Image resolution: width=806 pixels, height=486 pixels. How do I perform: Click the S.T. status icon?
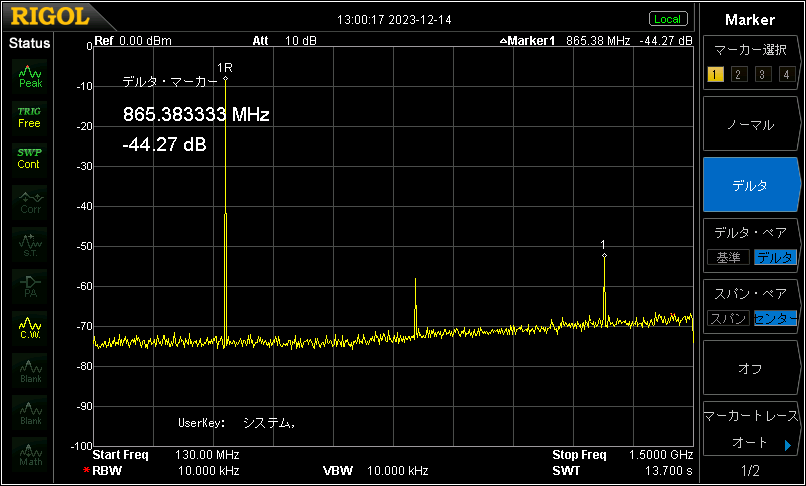(x=30, y=245)
